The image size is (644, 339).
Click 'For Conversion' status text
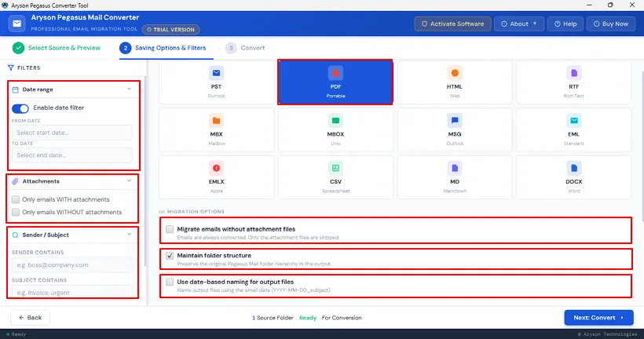click(x=342, y=318)
